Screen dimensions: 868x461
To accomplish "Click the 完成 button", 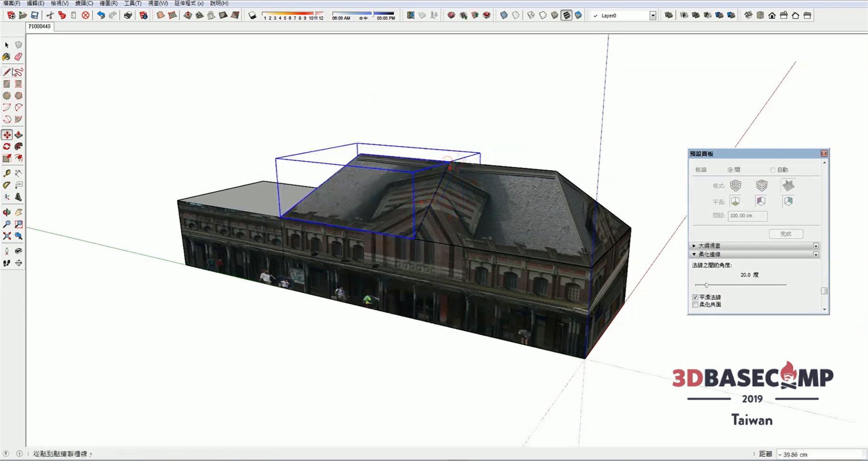I will click(786, 234).
